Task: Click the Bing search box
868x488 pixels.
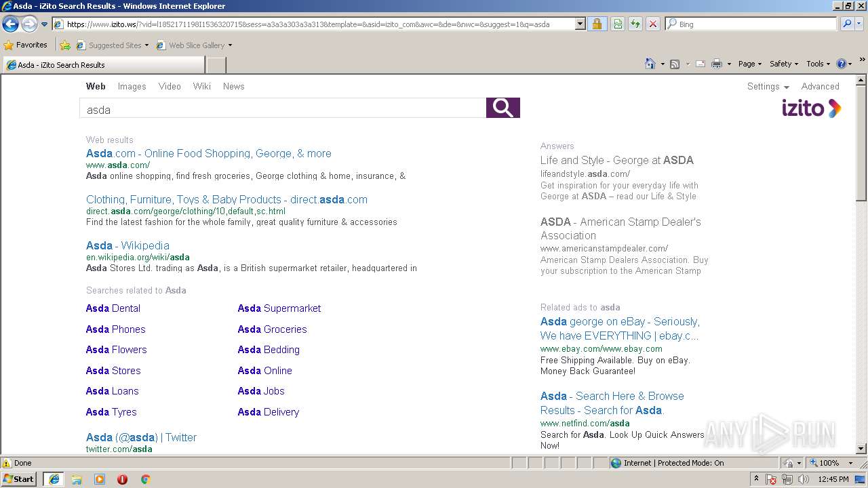Action: pos(751,24)
